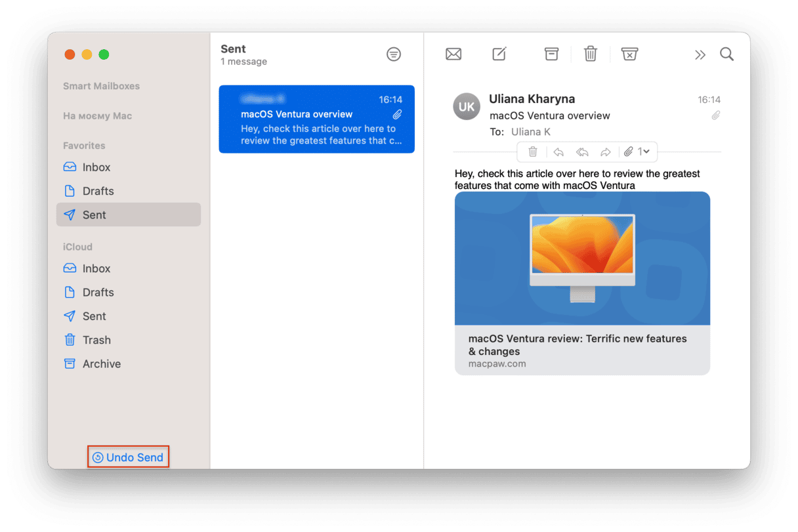Image resolution: width=798 pixels, height=532 pixels.
Task: Click the paperclip icon in the message header
Action: point(716,115)
